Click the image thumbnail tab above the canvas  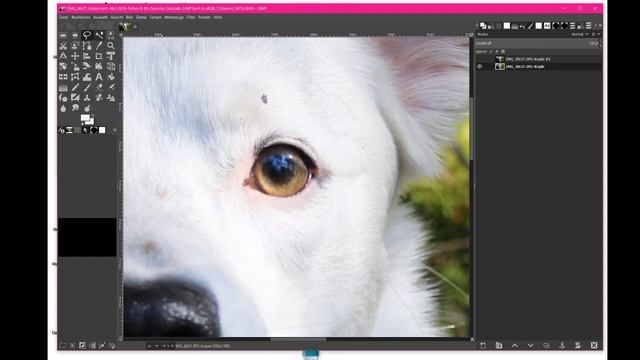click(x=125, y=27)
